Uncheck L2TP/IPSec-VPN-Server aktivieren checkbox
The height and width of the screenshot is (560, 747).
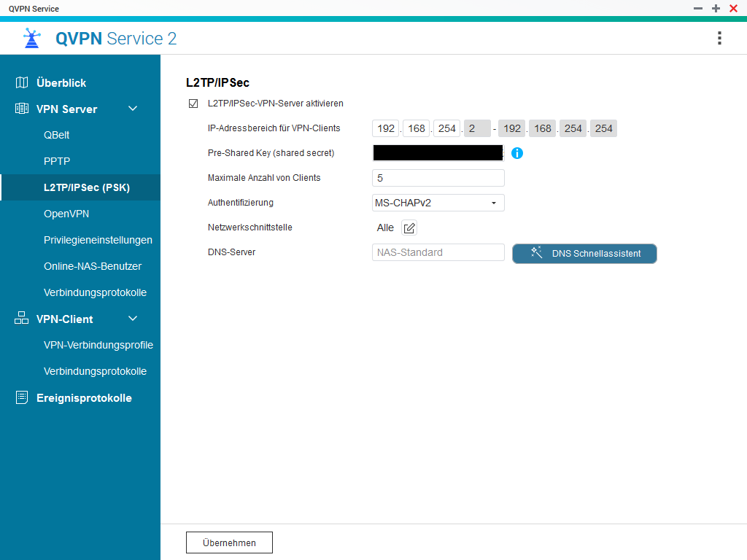(x=193, y=104)
